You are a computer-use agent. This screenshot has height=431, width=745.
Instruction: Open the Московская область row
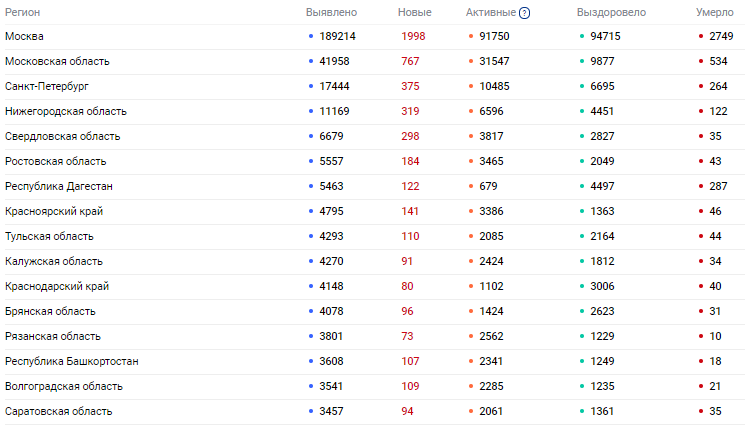372,61
